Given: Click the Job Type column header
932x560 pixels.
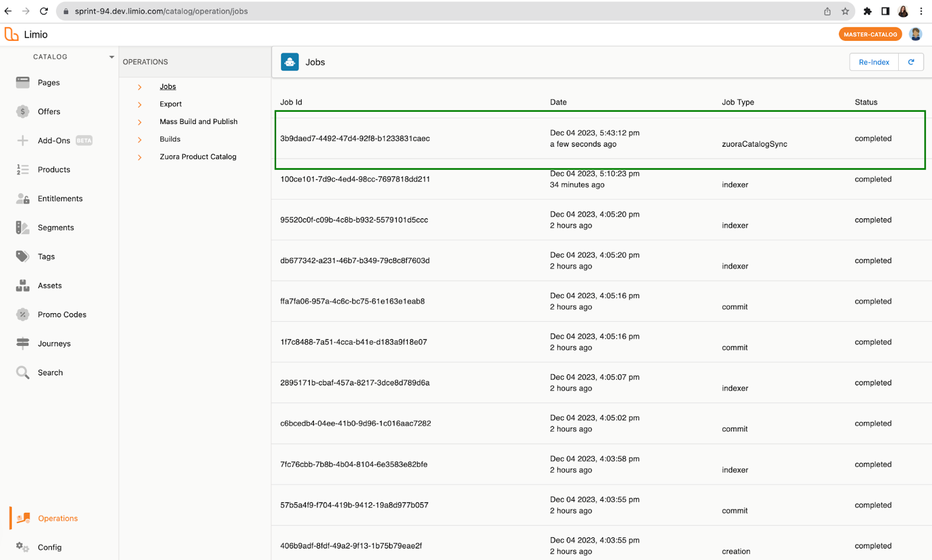Looking at the screenshot, I should pos(737,102).
